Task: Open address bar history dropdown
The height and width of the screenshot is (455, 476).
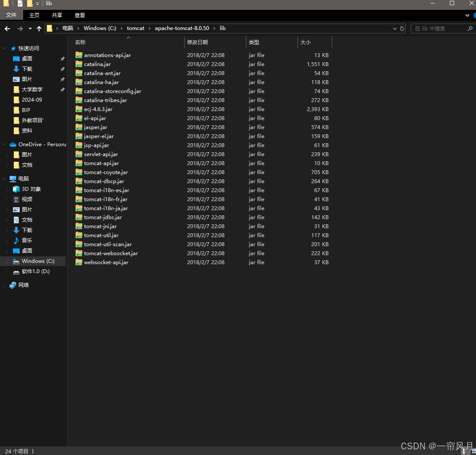Action: tap(394, 28)
